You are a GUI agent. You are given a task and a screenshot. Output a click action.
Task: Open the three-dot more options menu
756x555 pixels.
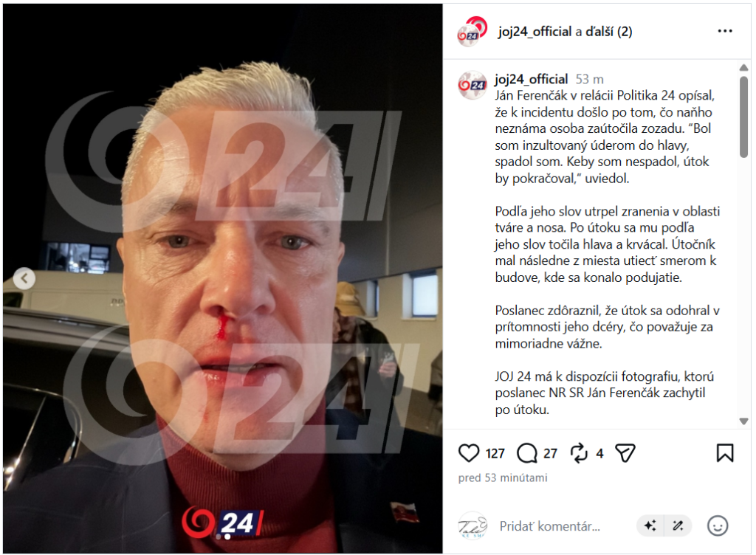tap(725, 31)
